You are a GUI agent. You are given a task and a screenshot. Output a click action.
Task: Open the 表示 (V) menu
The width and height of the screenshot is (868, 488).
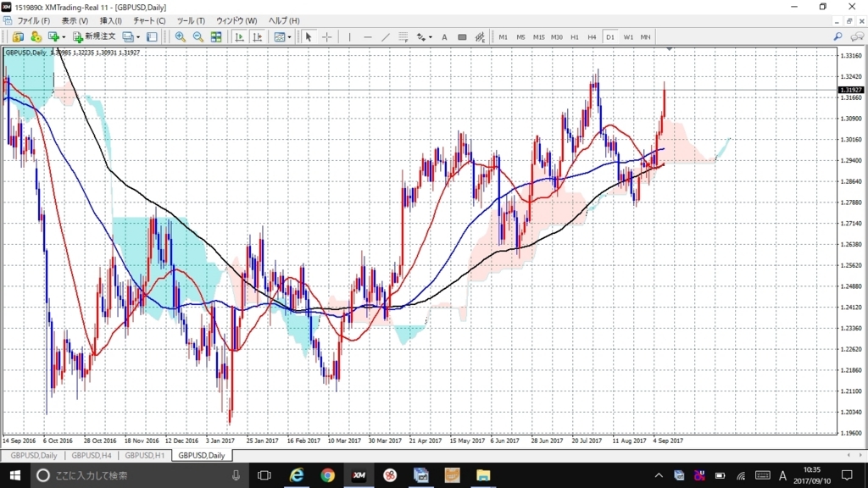[x=75, y=20]
